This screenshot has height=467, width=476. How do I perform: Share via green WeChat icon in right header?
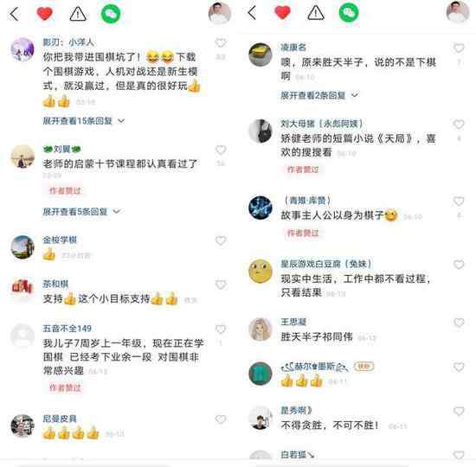coord(349,12)
